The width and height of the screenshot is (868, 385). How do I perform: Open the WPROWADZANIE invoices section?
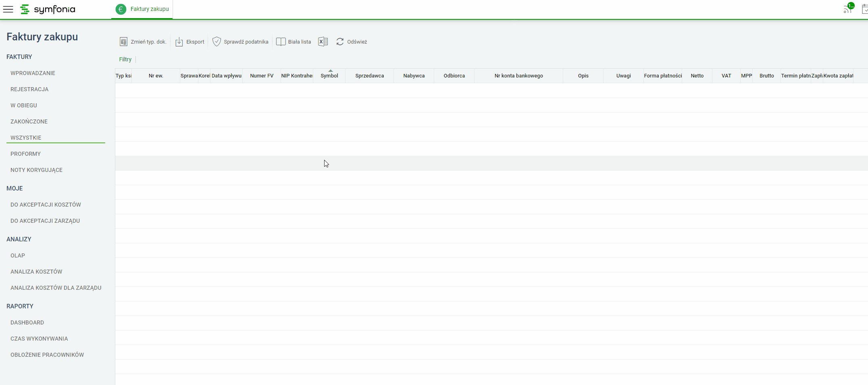(33, 73)
